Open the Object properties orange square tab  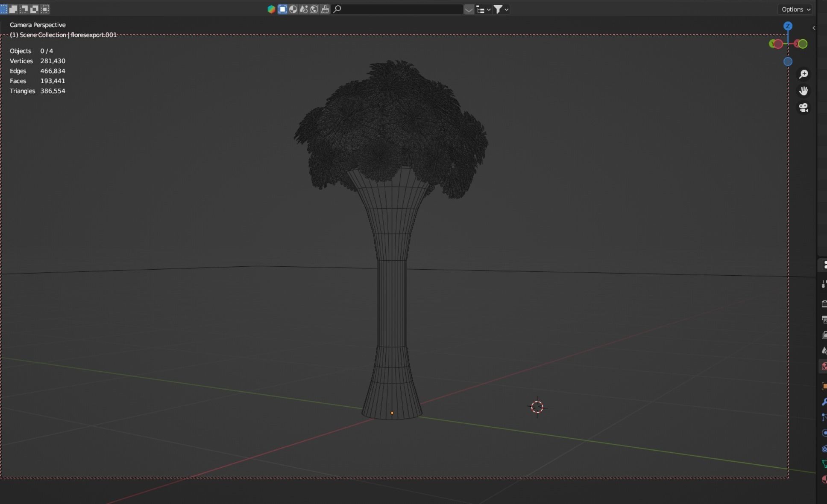click(824, 386)
